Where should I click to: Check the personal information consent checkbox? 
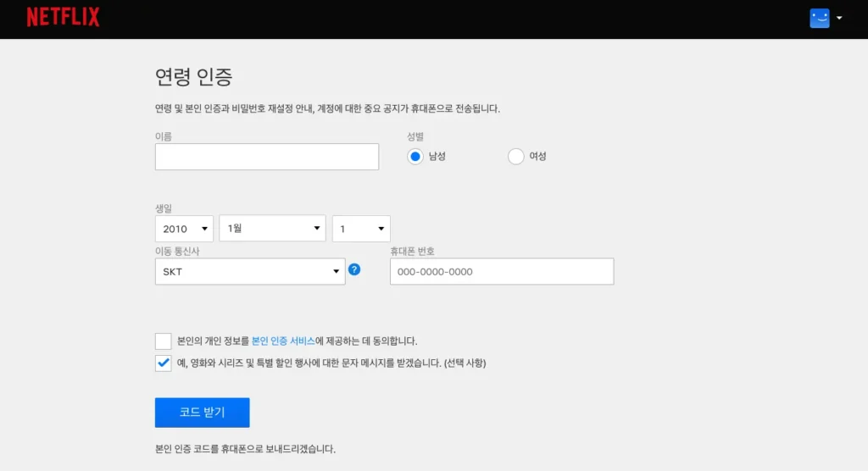[164, 341]
